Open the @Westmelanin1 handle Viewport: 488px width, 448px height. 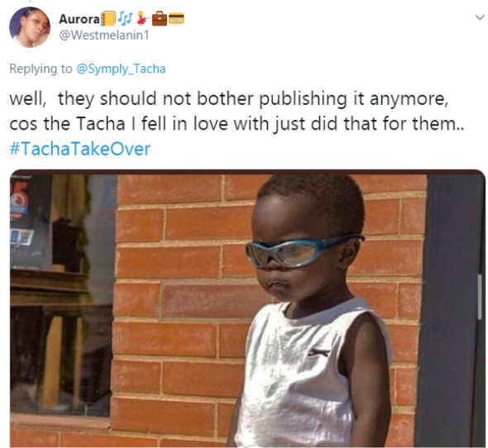(104, 36)
